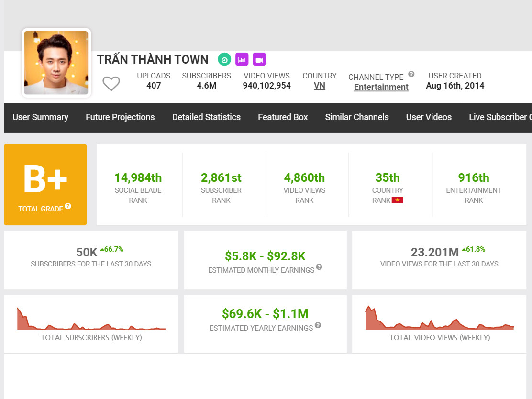Go to the Similar Channels tab

pos(357,117)
